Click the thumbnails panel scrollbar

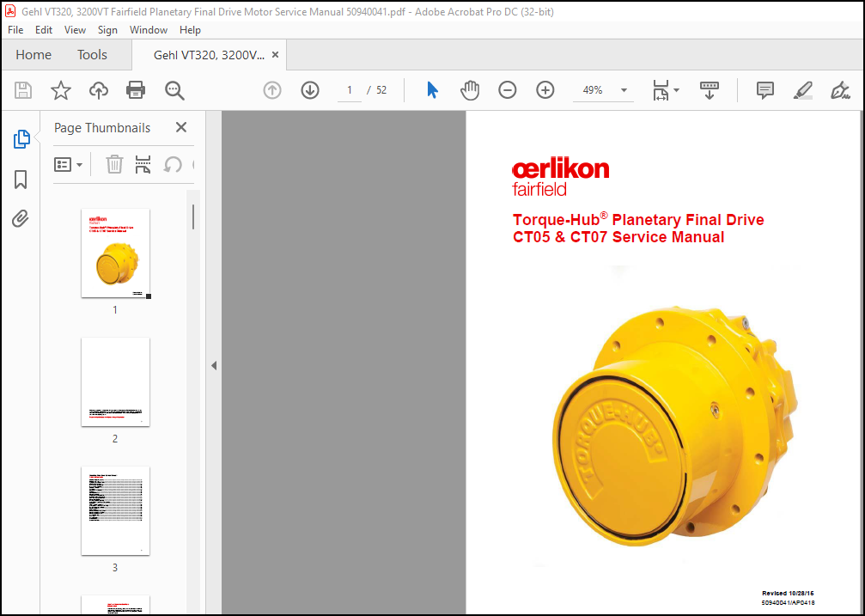click(x=193, y=217)
